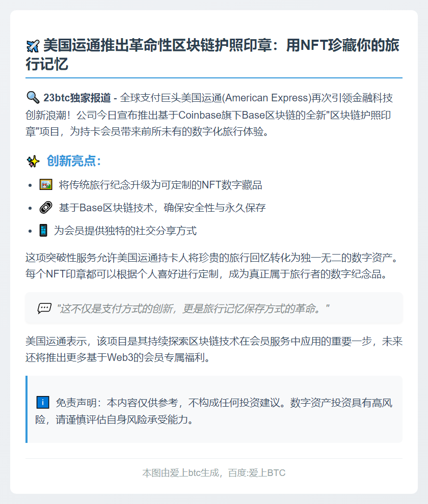Click the paragraph starting 这项突破性服务
Viewport: 428px width, 504px height.
213,266
